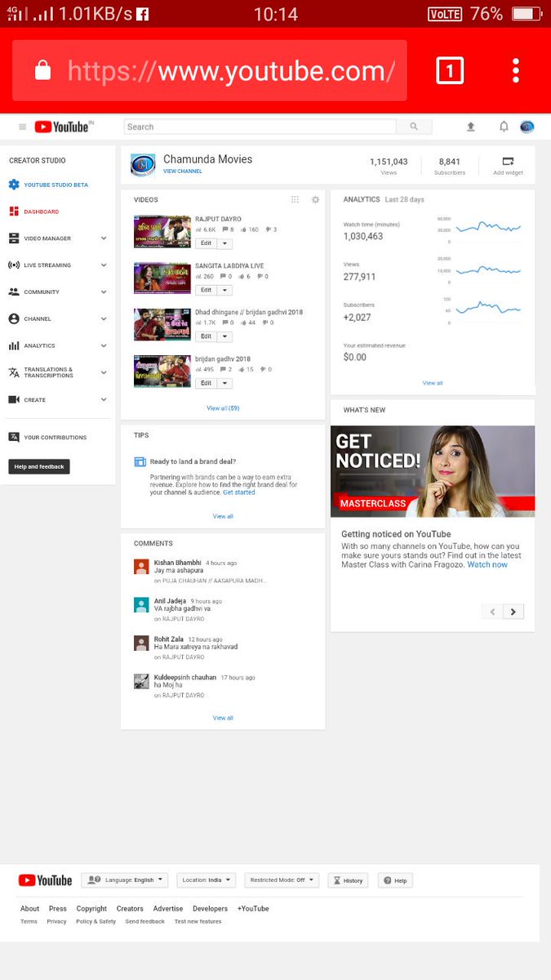
Task: Open the browser three-dot menu
Action: coord(516,70)
